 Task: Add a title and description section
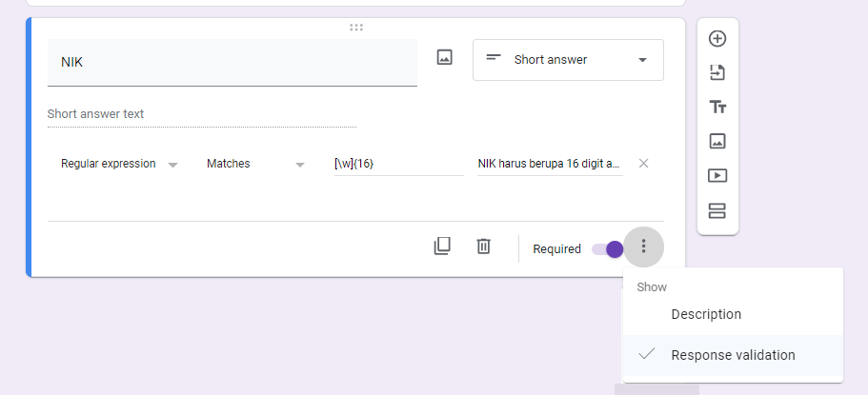[717, 108]
